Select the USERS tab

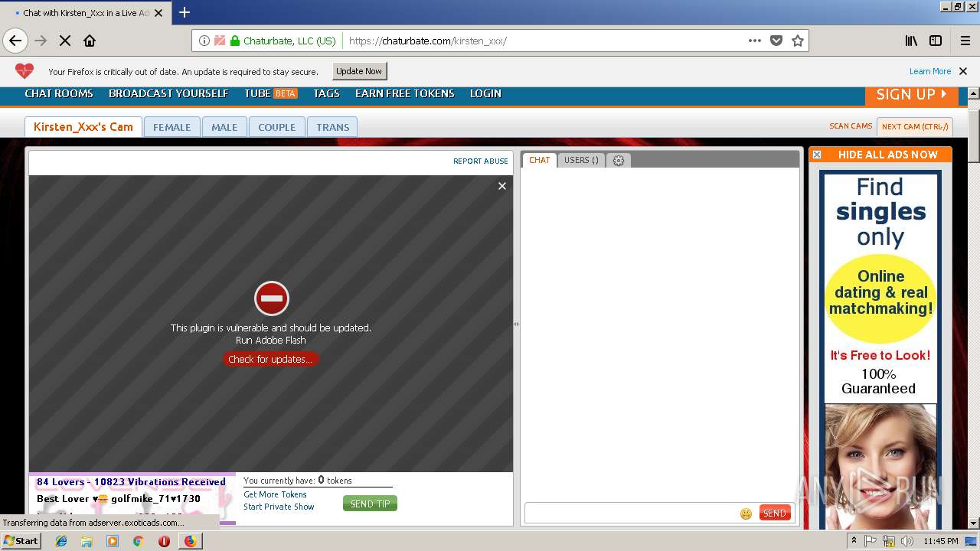point(581,160)
